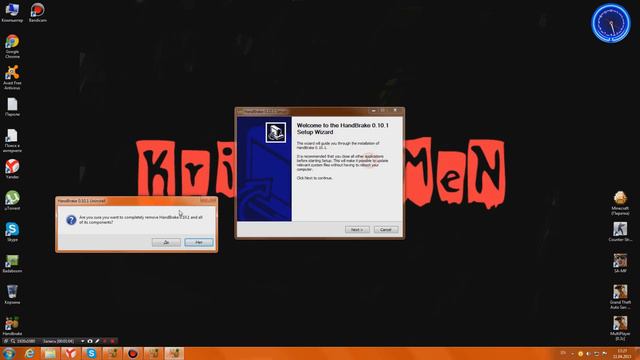The height and width of the screenshot is (360, 640).
Task: Click the Action Center flag in tray
Action: pyautogui.click(x=604, y=354)
